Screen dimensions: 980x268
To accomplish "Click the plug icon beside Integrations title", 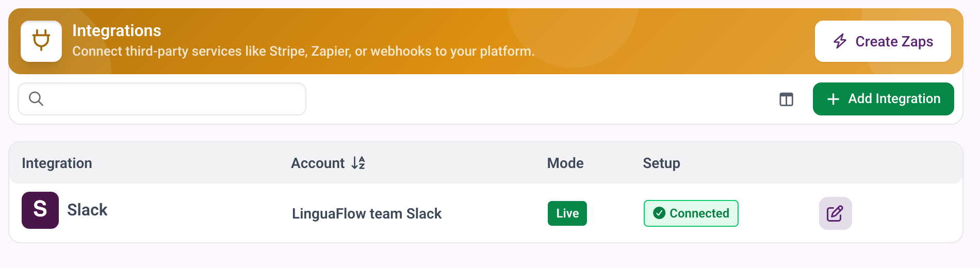I will pos(41,41).
